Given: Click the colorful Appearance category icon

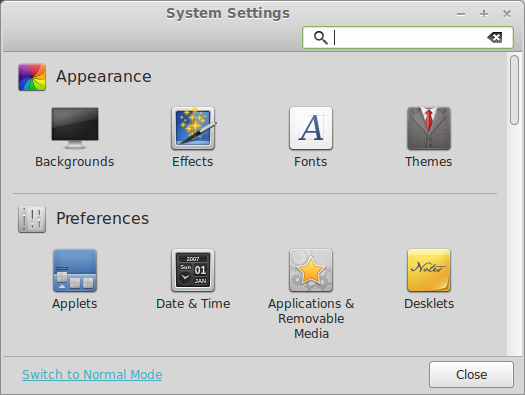Looking at the screenshot, I should pyautogui.click(x=32, y=77).
